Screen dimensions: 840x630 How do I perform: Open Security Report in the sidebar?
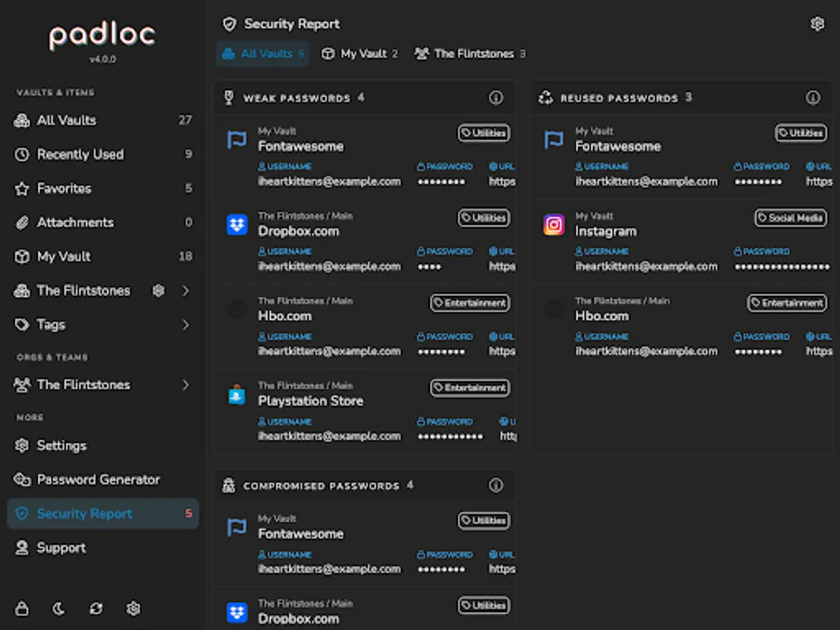(x=103, y=514)
